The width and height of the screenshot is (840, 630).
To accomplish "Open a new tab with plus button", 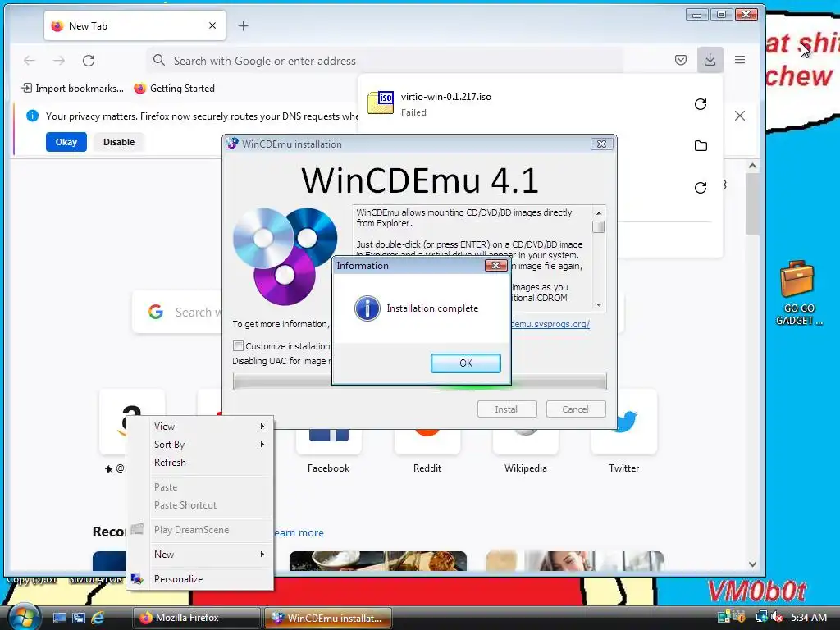I will [243, 25].
